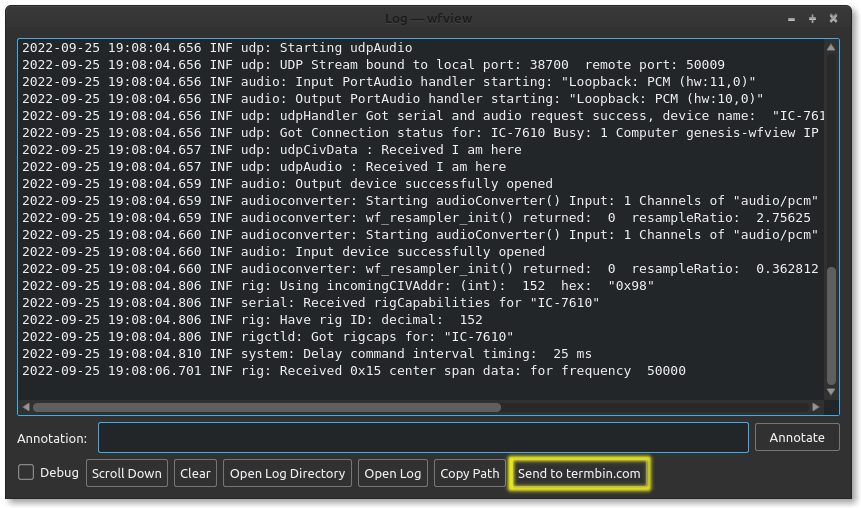Click 'udpAudio : Received I am here' line
861x508 pixels.
[264, 167]
